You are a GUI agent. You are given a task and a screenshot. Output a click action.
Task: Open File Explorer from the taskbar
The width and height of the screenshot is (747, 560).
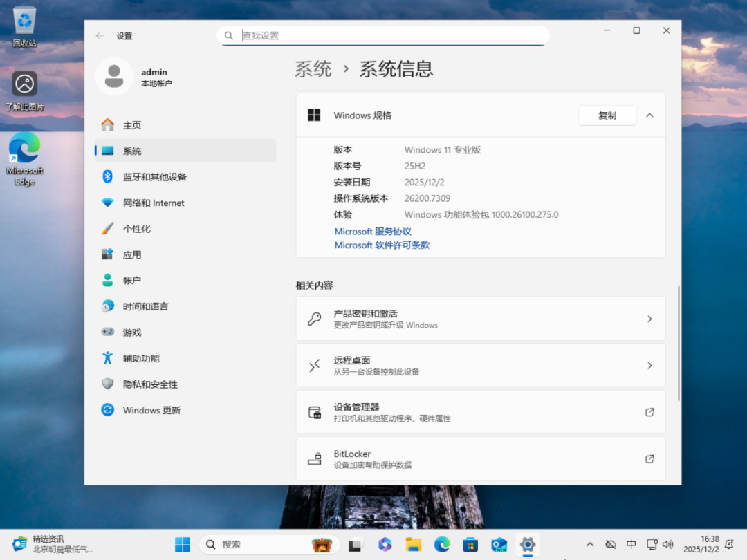point(413,544)
